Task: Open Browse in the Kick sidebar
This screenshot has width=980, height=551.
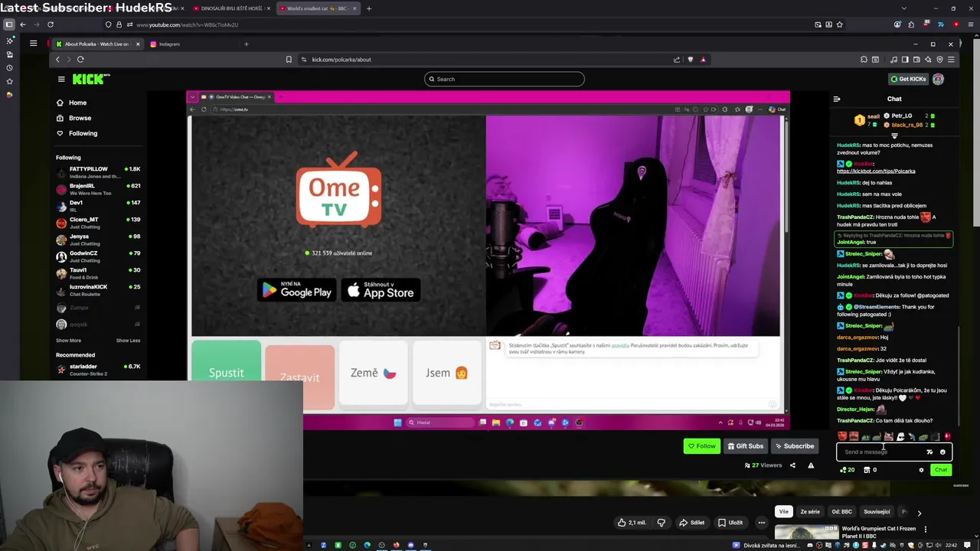Action: [x=80, y=118]
